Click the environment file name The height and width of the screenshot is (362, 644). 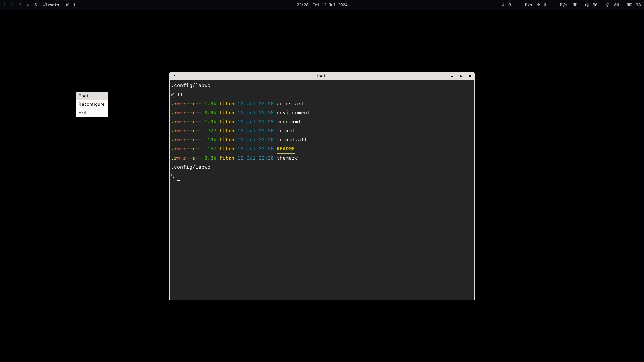293,113
